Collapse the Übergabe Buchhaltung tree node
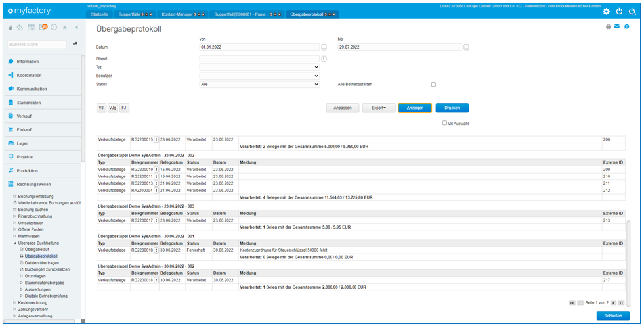The width and height of the screenshot is (644, 328). point(15,243)
